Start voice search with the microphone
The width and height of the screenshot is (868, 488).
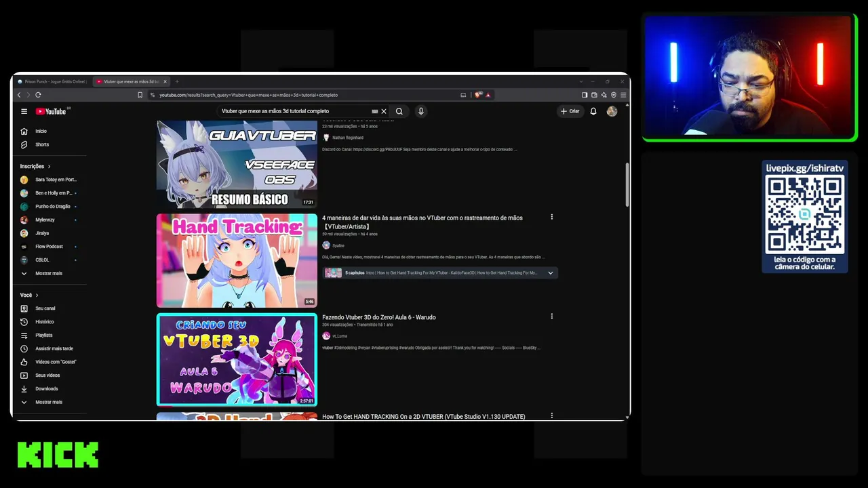tap(421, 111)
